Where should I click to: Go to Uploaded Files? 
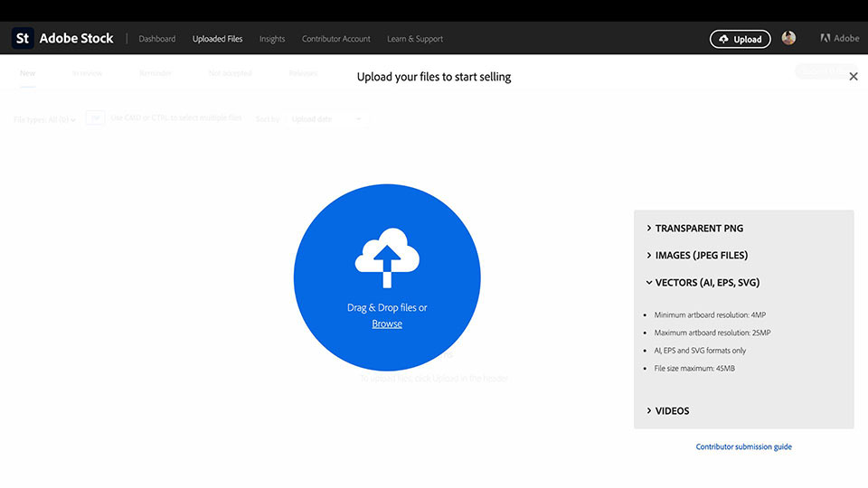[x=218, y=39]
